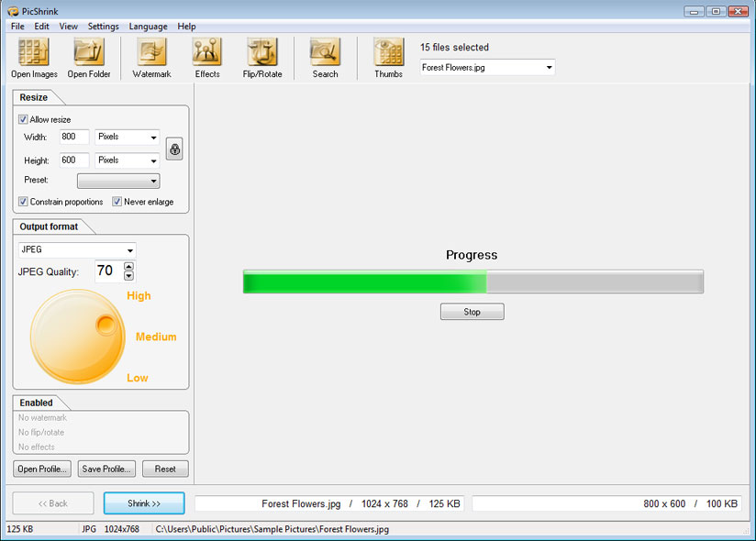Select the Resize tab

pos(34,97)
